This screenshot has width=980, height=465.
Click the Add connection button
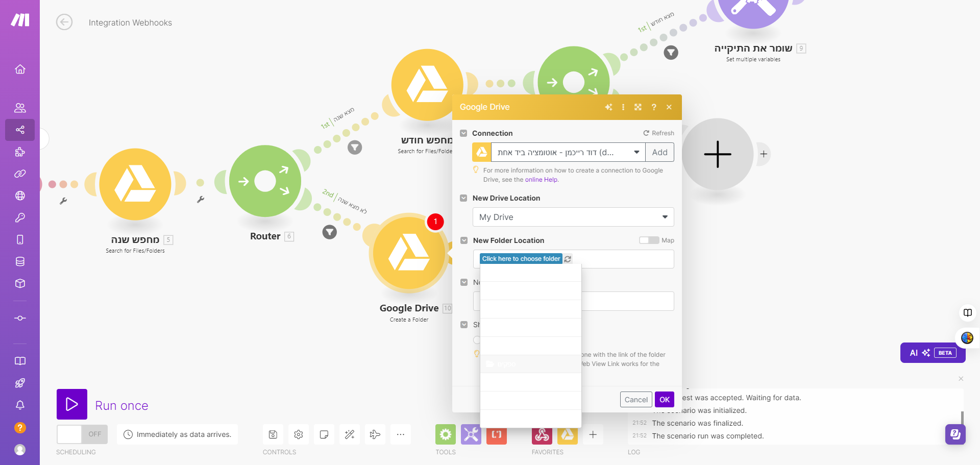click(659, 152)
